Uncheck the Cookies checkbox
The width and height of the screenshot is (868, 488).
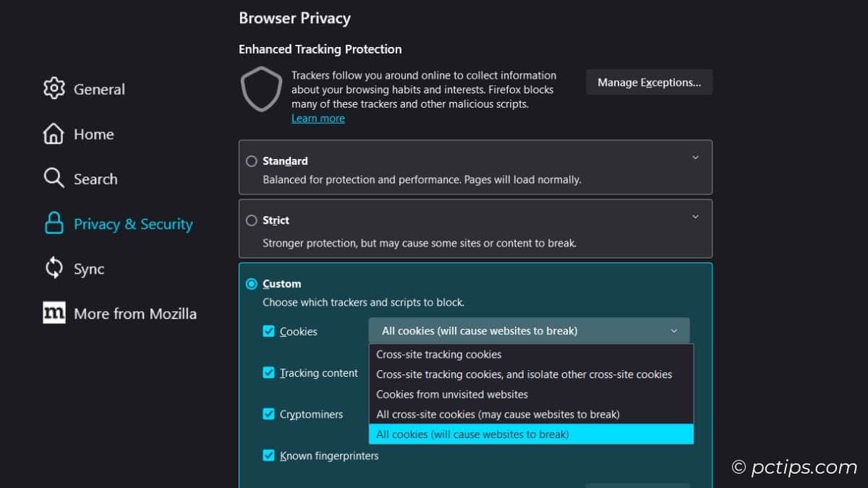[x=269, y=331]
